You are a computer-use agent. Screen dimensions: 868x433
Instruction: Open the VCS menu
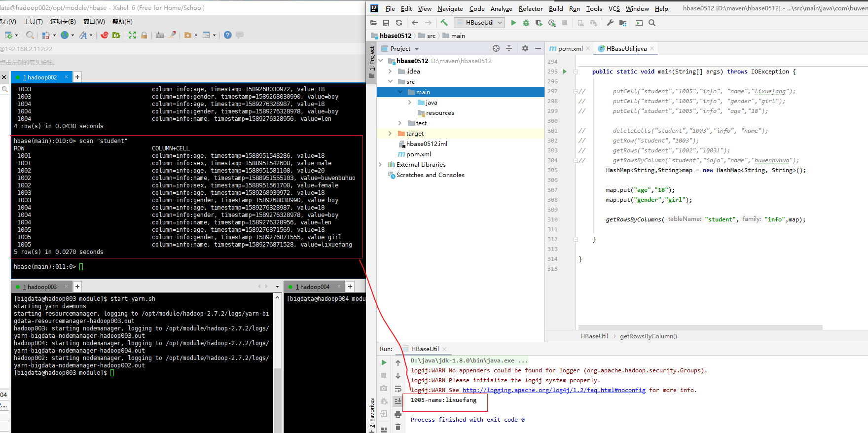[614, 9]
